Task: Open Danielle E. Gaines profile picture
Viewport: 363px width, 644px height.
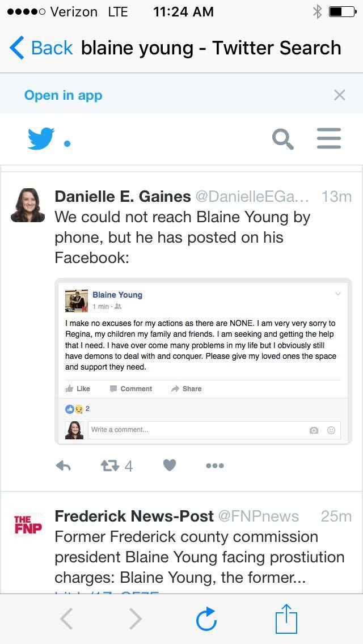Action: pos(28,205)
